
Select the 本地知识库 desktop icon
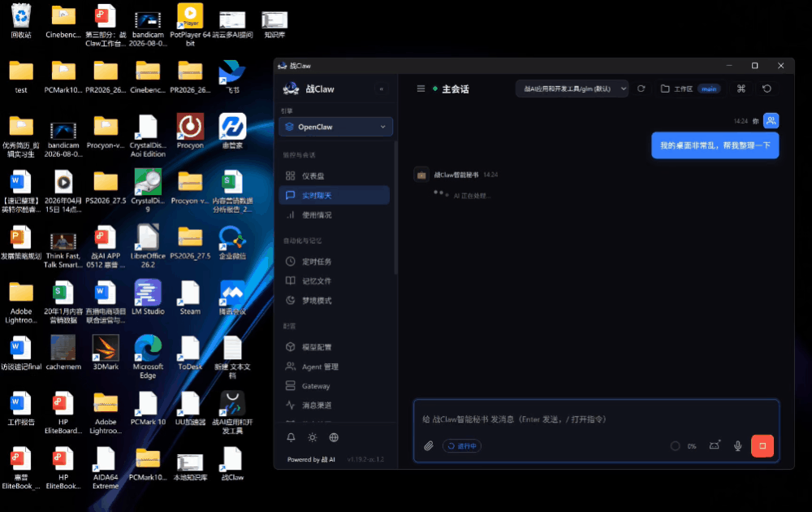click(190, 466)
